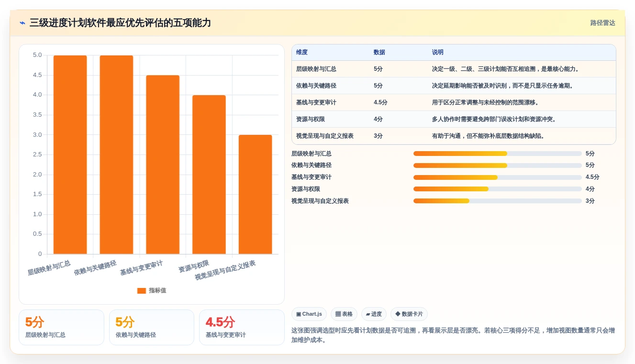Screen dimensions: 635x364
Task: Click the 基线与变更审计 progress bar
Action: 498,177
